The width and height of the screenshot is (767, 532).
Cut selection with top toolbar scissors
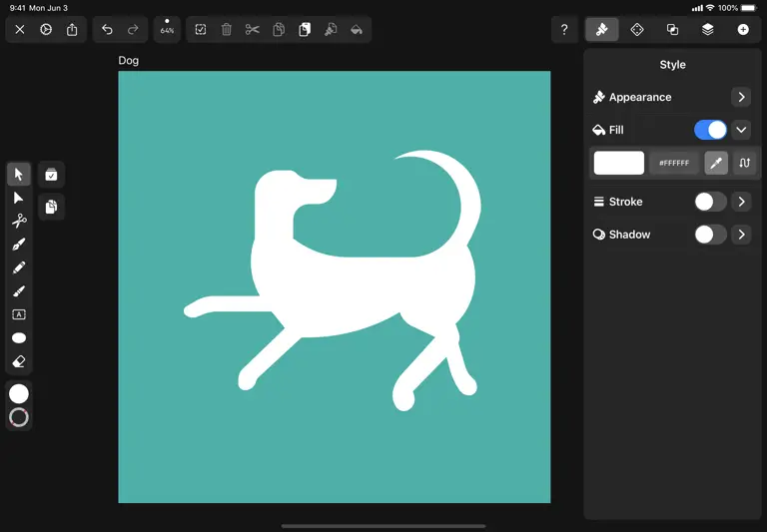click(x=253, y=30)
